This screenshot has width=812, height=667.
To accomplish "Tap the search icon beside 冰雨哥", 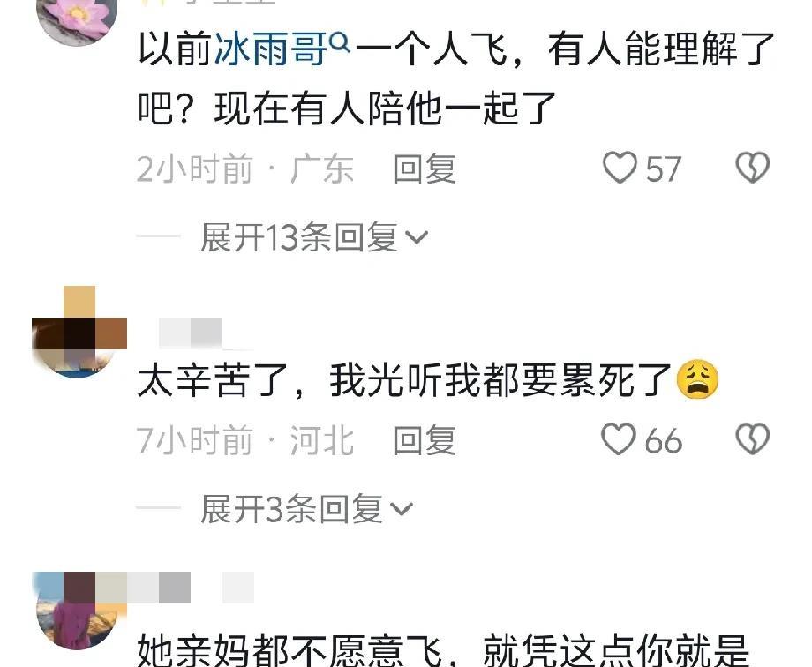I will point(340,42).
